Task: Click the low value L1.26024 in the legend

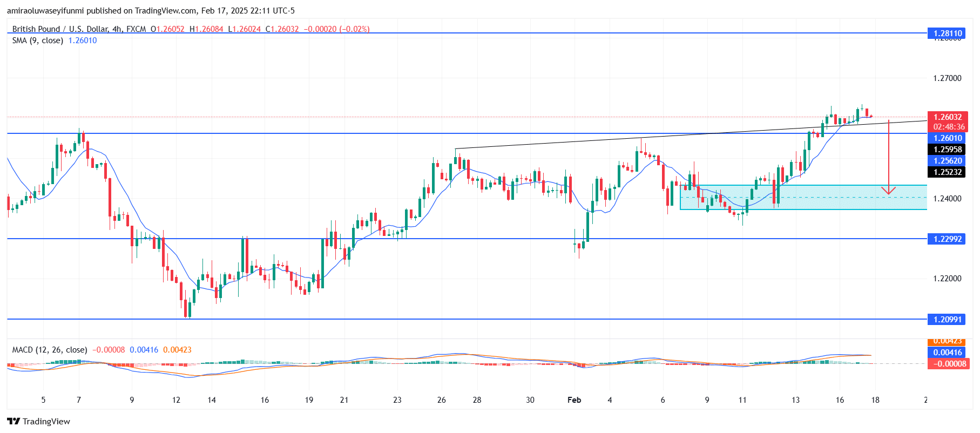Action: [x=244, y=29]
